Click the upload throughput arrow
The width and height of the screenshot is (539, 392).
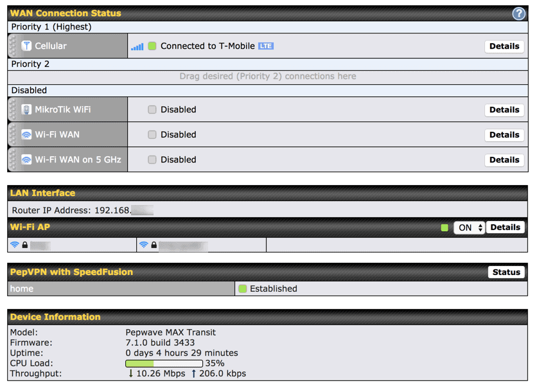coord(193,373)
